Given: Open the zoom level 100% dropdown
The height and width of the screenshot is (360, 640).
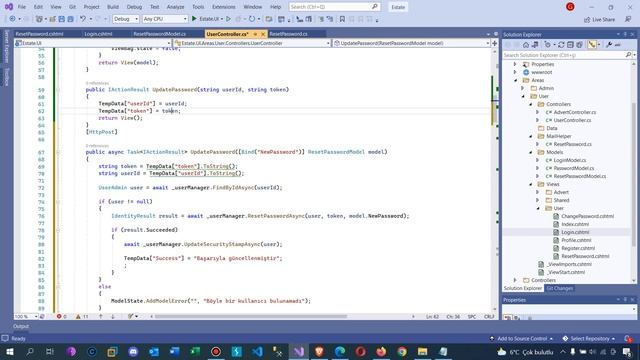Looking at the screenshot, I should pos(26,317).
